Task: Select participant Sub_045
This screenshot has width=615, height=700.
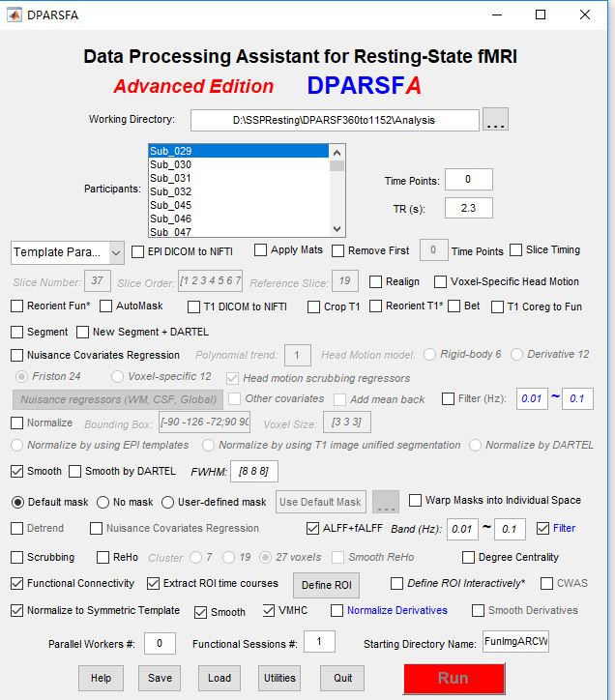Action: click(238, 205)
